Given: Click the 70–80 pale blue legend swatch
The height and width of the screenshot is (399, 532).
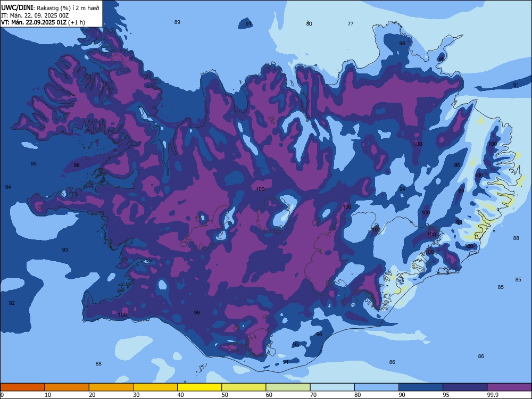Looking at the screenshot, I should click(332, 387).
